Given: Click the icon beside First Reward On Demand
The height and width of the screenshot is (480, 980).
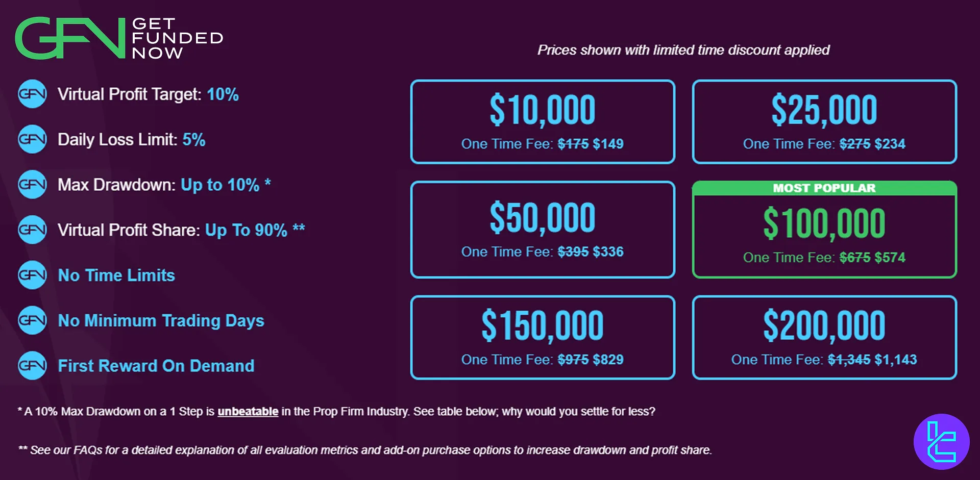Looking at the screenshot, I should [x=32, y=366].
